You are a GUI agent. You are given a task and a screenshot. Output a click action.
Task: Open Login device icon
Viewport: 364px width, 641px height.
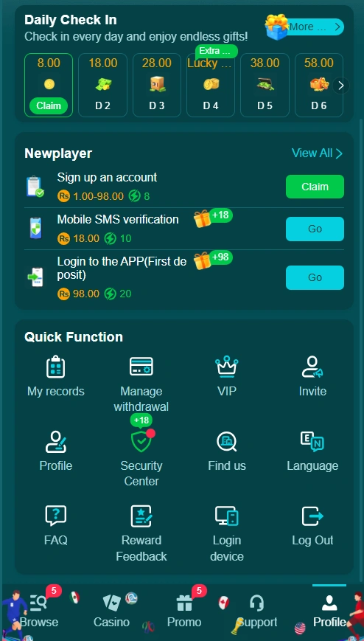click(227, 516)
